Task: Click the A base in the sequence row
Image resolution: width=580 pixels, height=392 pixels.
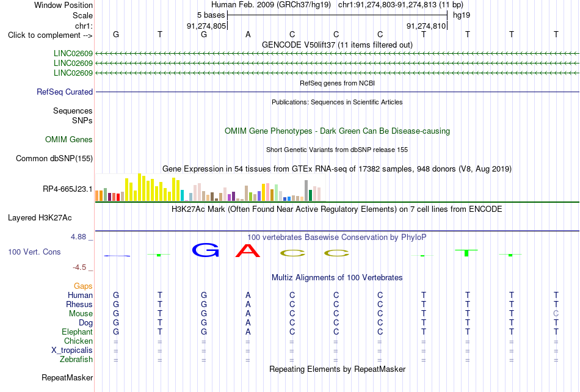Action: 248,34
